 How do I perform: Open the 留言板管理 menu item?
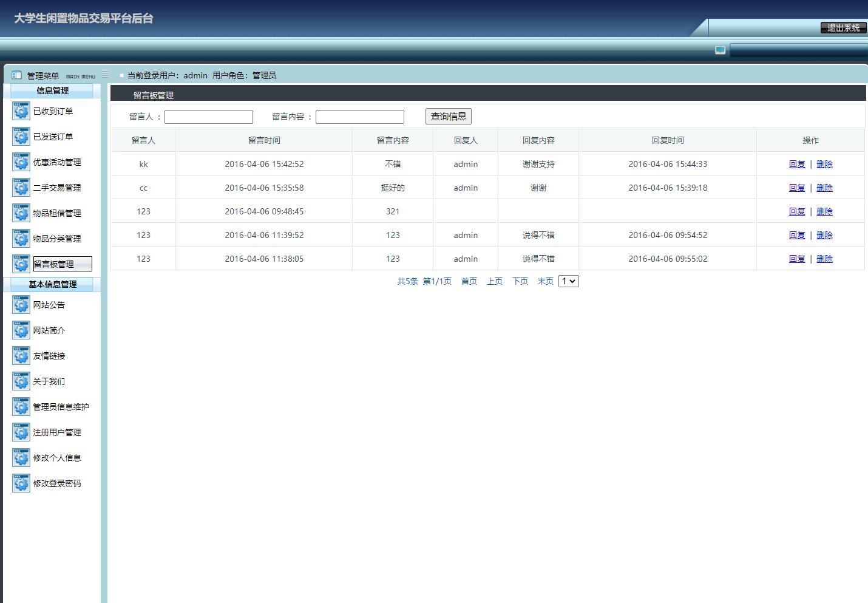(x=61, y=264)
